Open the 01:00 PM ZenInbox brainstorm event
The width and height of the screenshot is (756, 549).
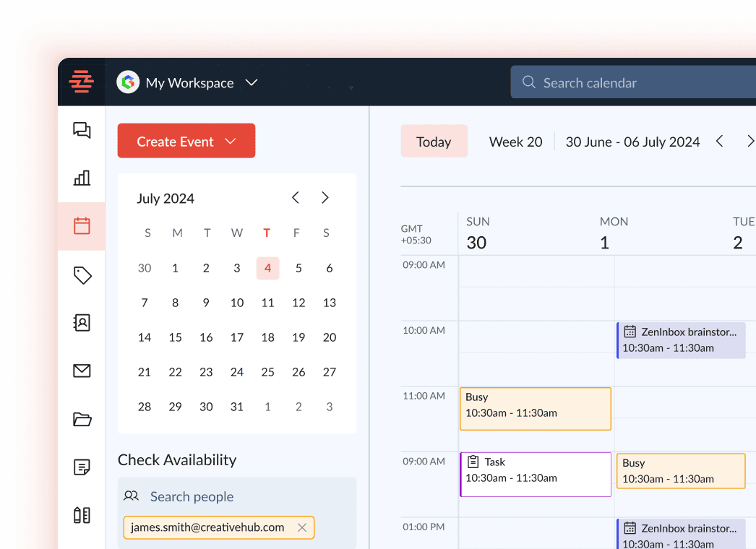point(682,534)
